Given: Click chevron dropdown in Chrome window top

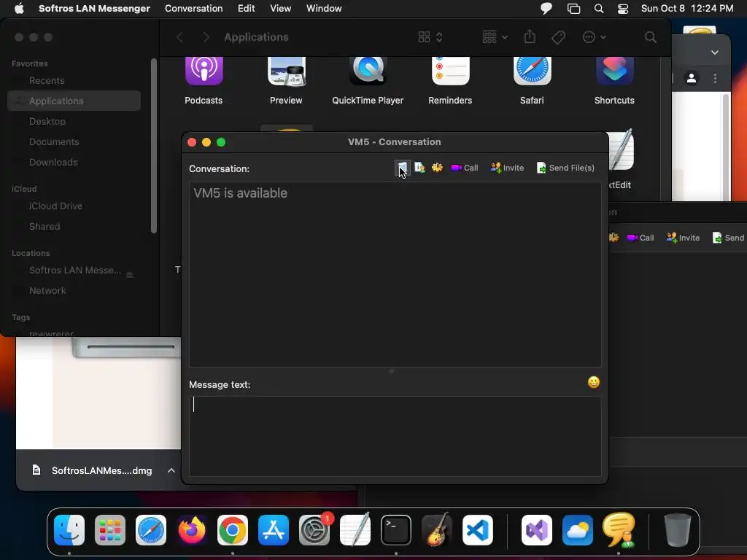Looking at the screenshot, I should pyautogui.click(x=715, y=52).
